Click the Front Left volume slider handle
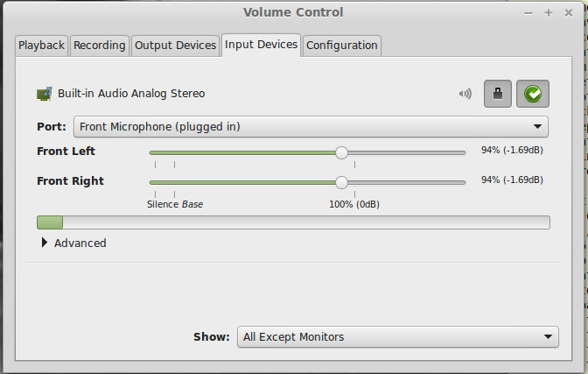This screenshot has height=374, width=588. click(341, 152)
